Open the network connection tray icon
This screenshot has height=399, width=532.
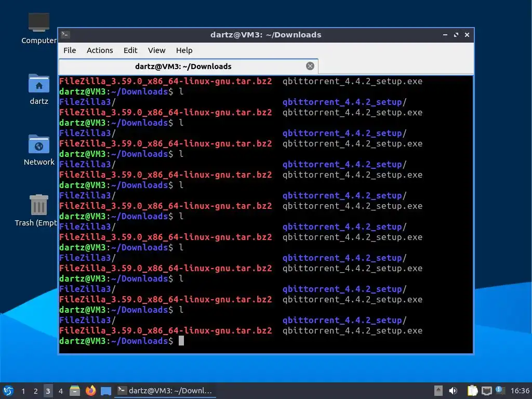[x=486, y=391]
